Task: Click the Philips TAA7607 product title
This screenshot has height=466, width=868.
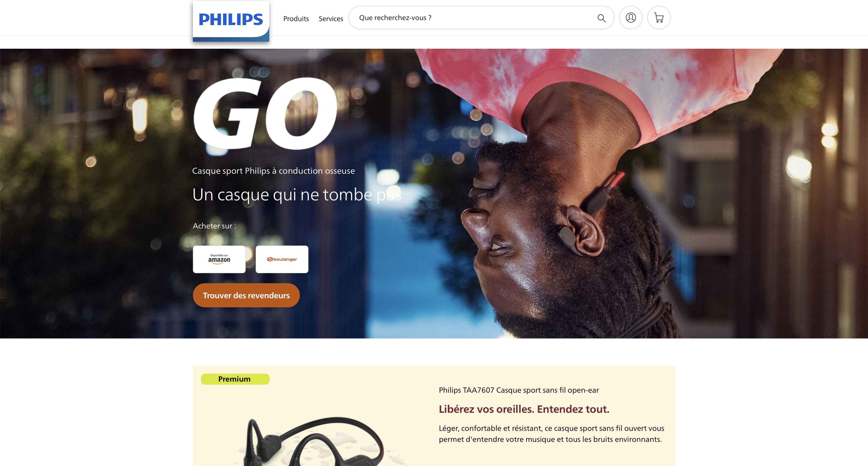Action: [519, 390]
